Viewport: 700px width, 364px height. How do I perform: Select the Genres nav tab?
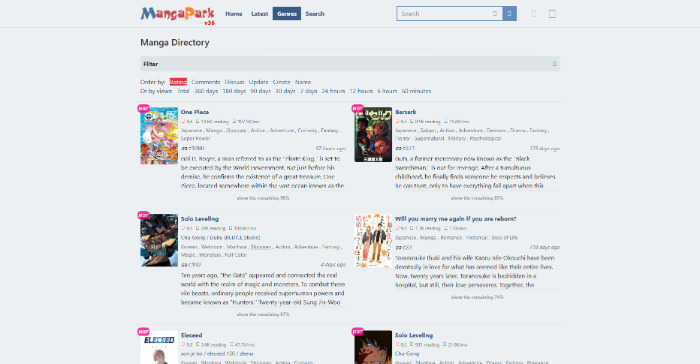[287, 14]
